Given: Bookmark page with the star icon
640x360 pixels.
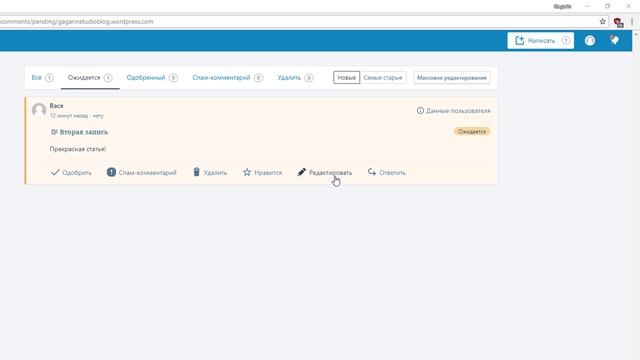Looking at the screenshot, I should tap(602, 22).
